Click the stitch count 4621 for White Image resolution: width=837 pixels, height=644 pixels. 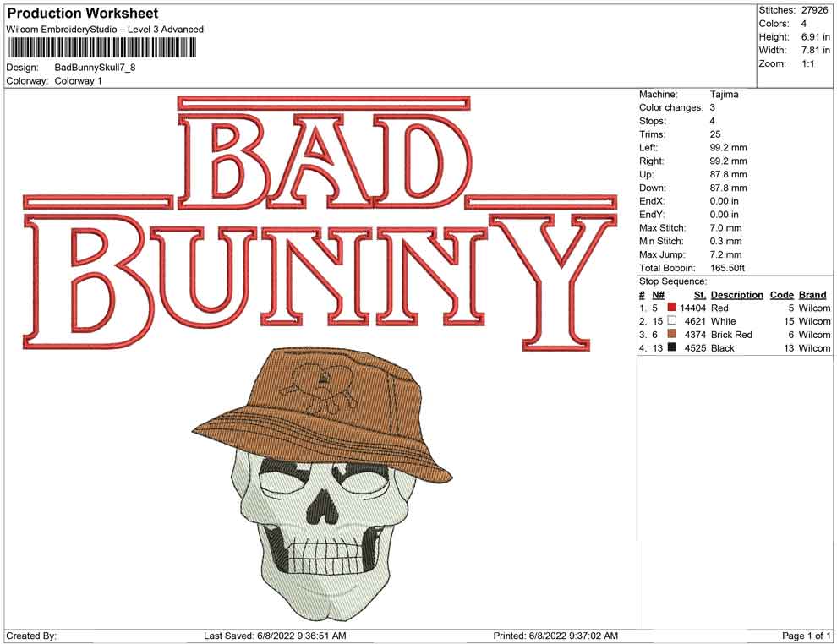coord(695,321)
